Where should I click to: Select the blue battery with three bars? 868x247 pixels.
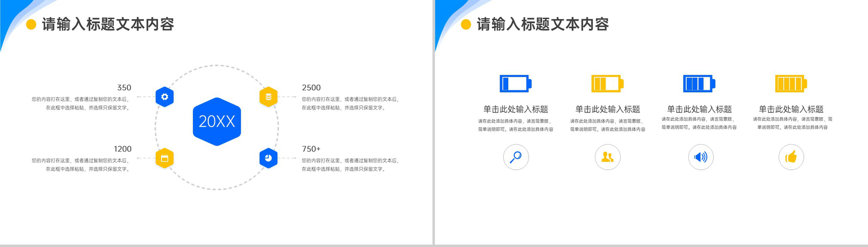tap(699, 84)
